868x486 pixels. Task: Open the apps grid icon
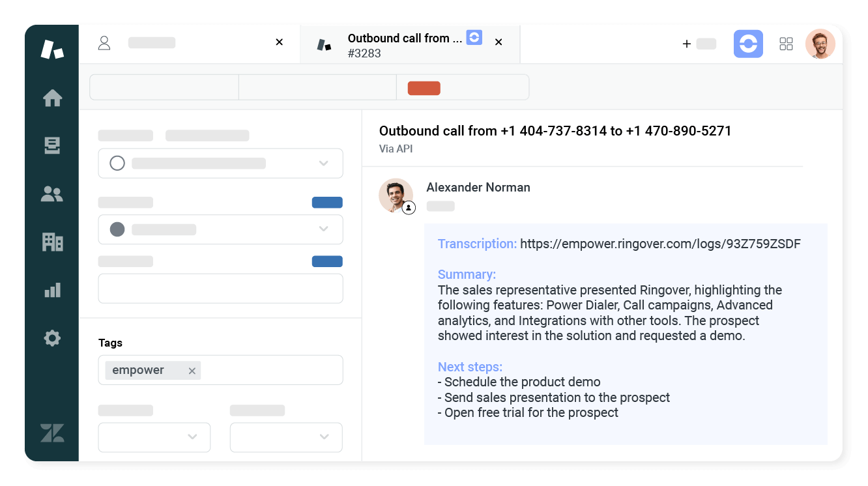coord(786,44)
